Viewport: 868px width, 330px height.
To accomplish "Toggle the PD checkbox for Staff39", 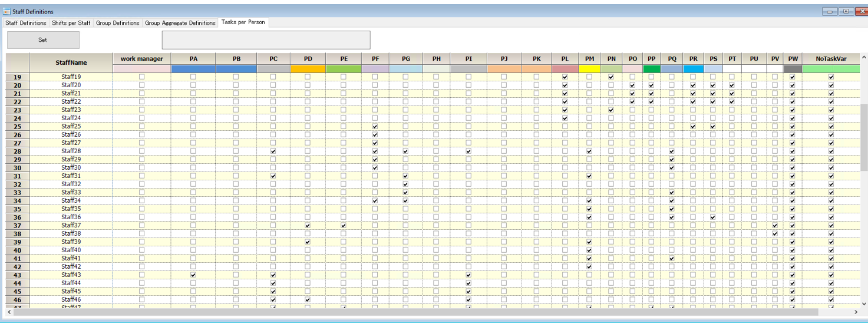I will coord(308,242).
